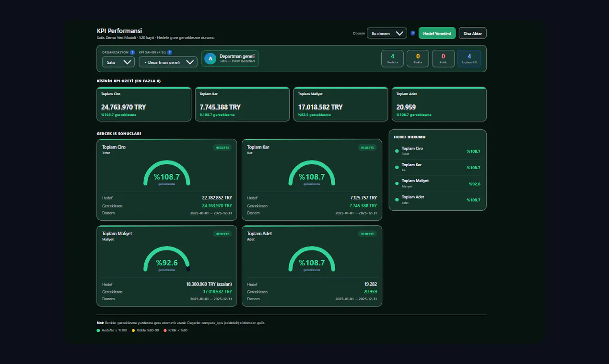Click Hedef value 19.282 in Adet card

pos(370,284)
